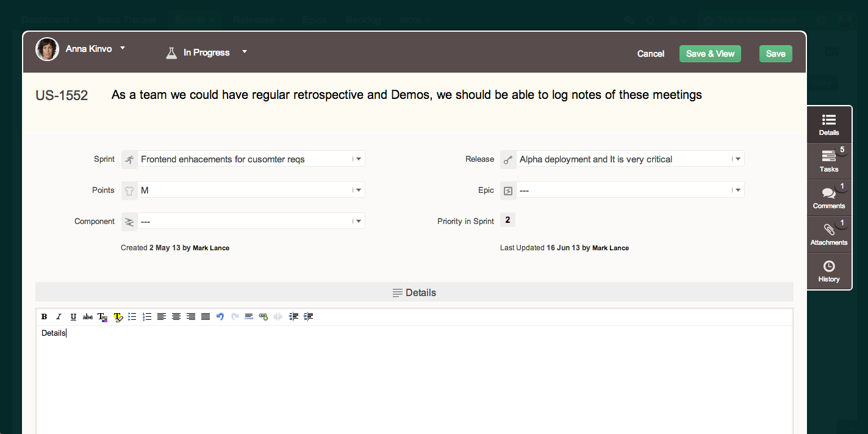868x434 pixels.
Task: Click the user story title field
Action: [407, 95]
